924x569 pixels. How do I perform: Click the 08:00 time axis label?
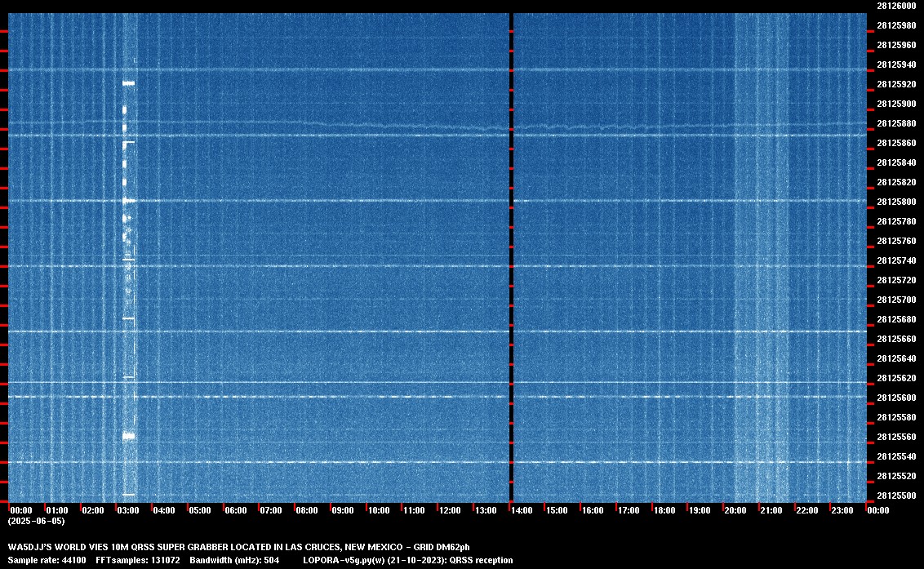pos(306,510)
